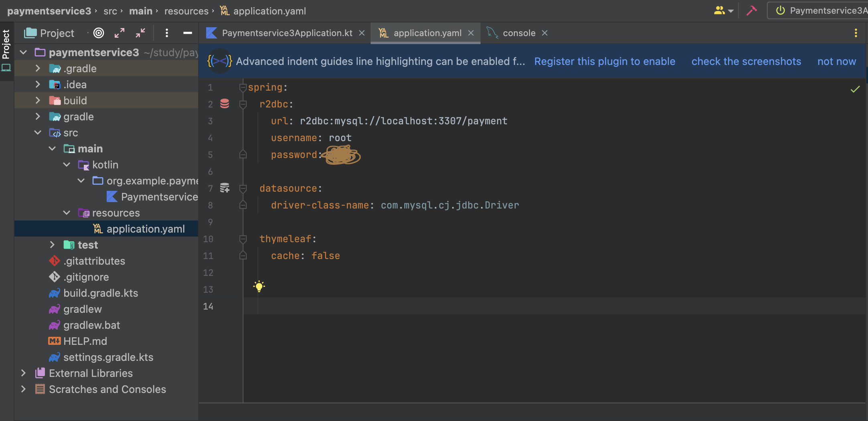Toggle fold marker for spring block
Viewport: 868px width, 421px height.
(x=243, y=87)
